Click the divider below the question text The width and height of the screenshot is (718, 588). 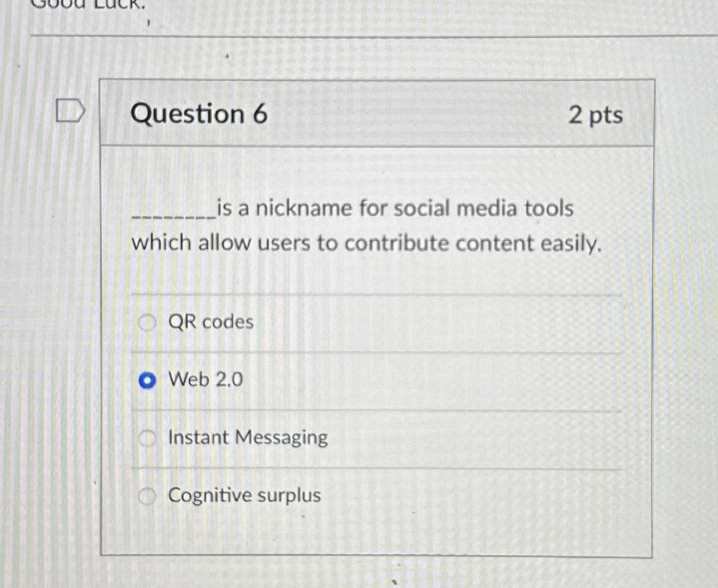point(377,294)
